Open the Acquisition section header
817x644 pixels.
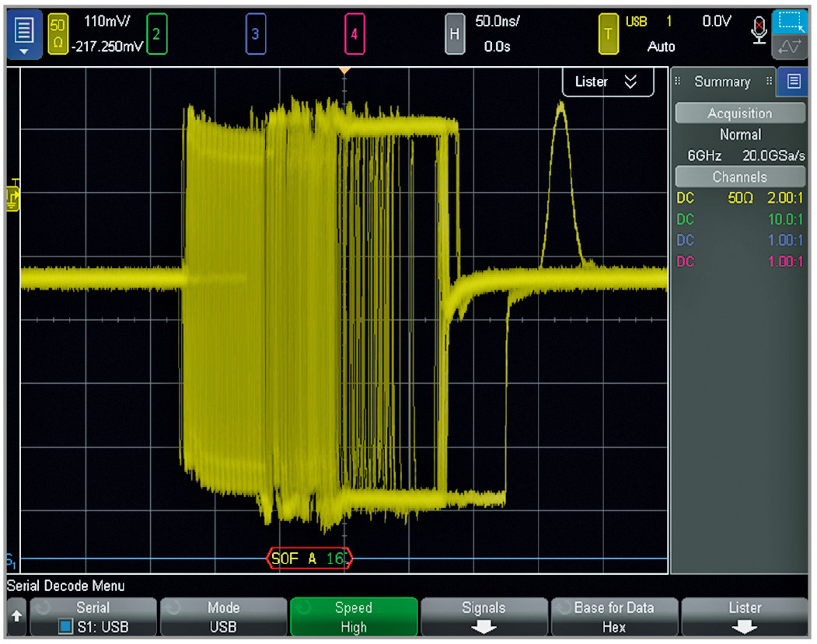(x=740, y=113)
